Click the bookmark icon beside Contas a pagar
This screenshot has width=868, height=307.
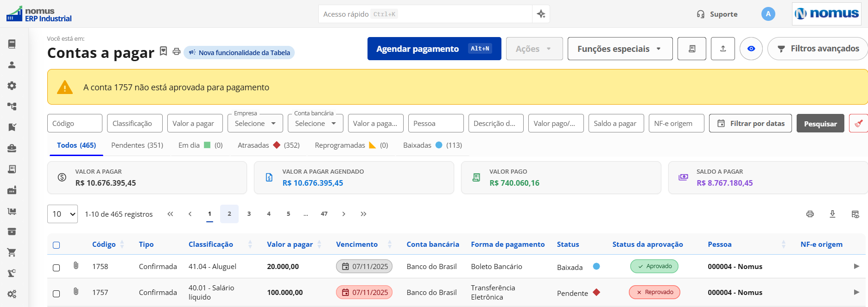point(163,51)
